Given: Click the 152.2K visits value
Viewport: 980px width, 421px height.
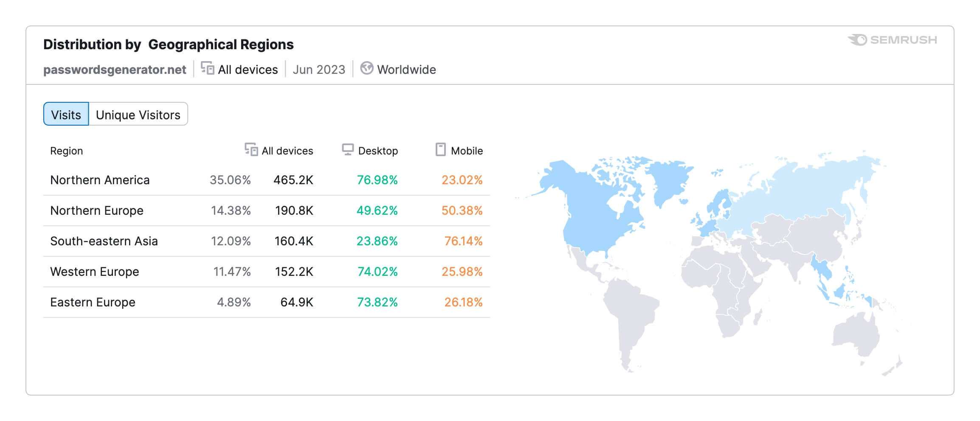Looking at the screenshot, I should pos(294,272).
